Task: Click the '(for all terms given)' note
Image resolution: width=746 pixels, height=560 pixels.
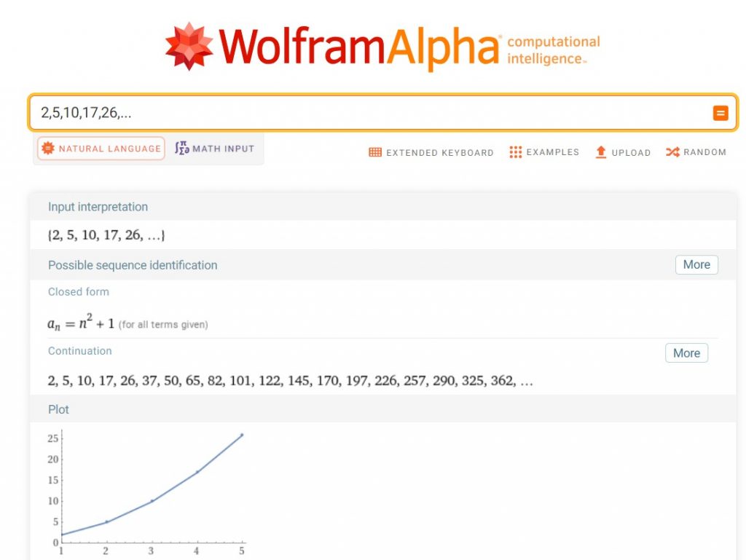Action: pyautogui.click(x=163, y=325)
